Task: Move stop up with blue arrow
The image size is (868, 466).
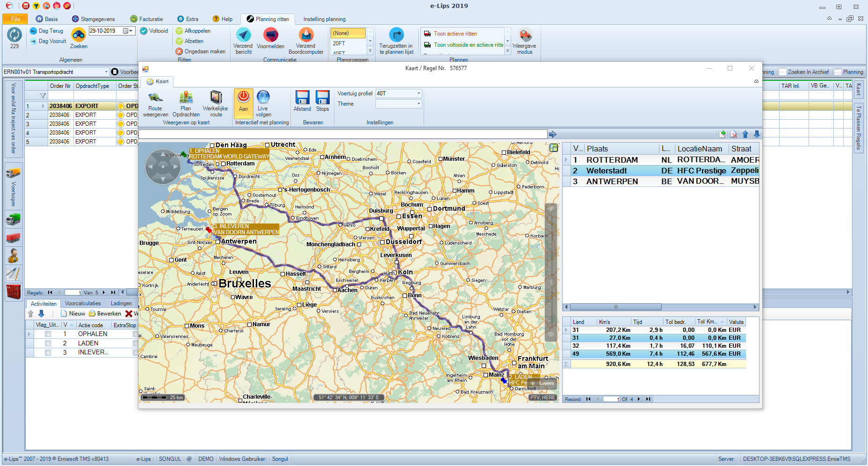Action: tap(745, 135)
